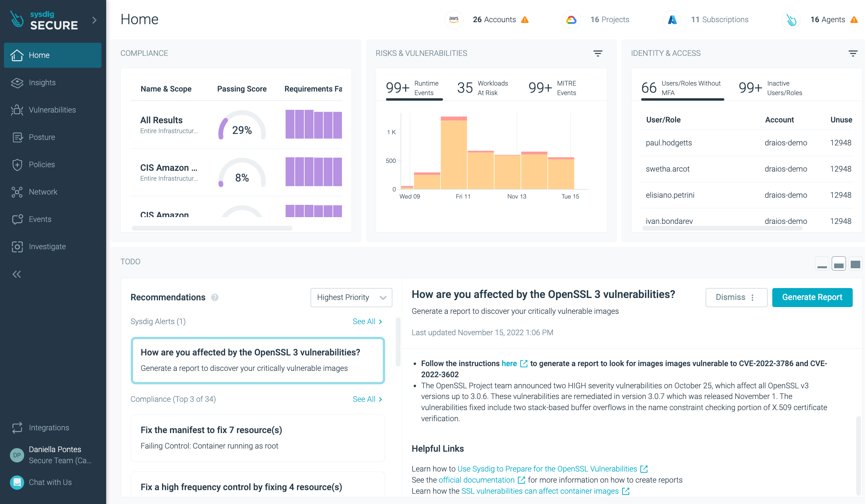Set TODO panel to half-height view
Viewport: 865px width, 504px height.
click(838, 264)
